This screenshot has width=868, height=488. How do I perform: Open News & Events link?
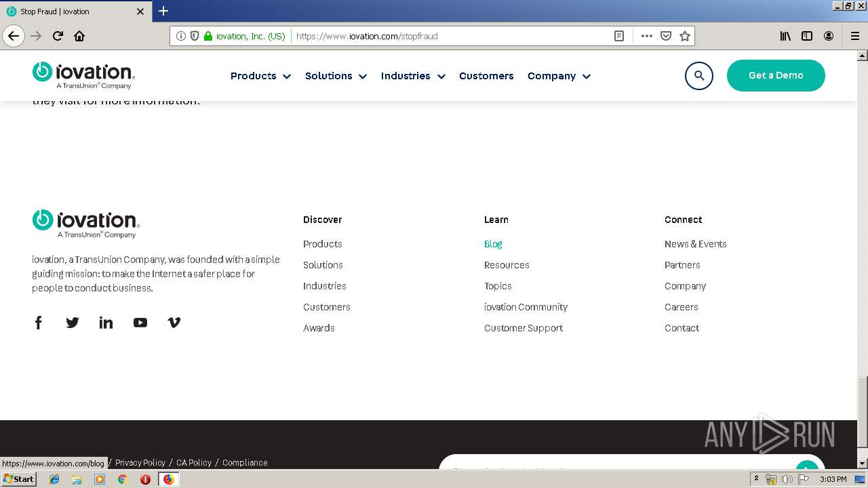pos(696,244)
